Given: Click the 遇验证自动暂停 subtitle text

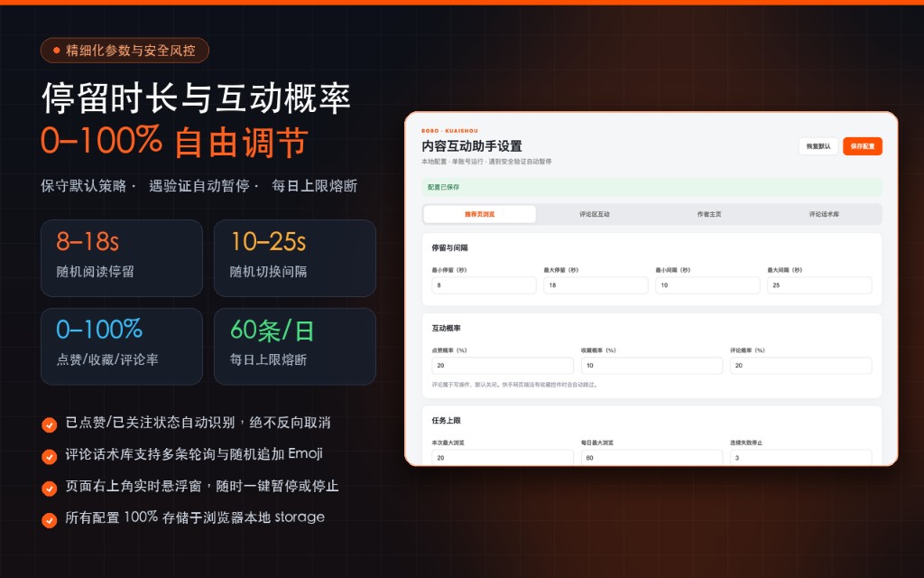Looking at the screenshot, I should 199,186.
